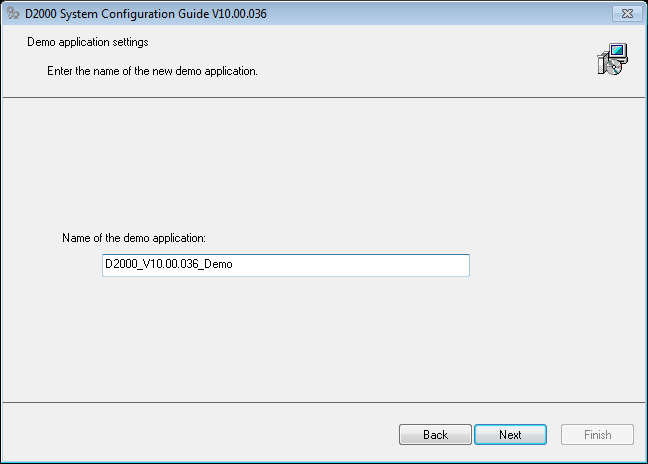Click empty title bar area beside the title

click(x=420, y=13)
